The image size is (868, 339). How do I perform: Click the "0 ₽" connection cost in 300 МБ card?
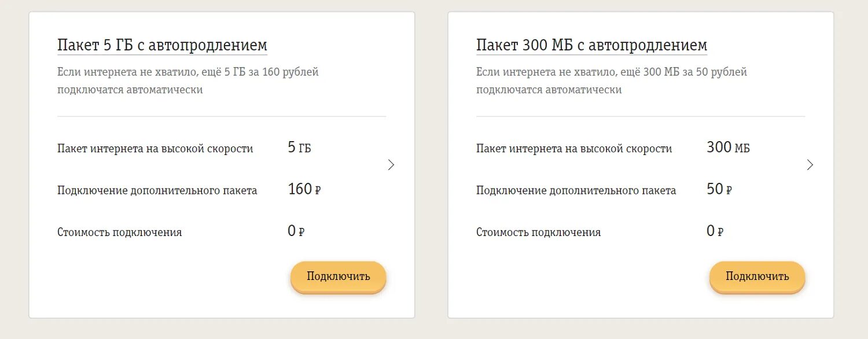click(715, 231)
